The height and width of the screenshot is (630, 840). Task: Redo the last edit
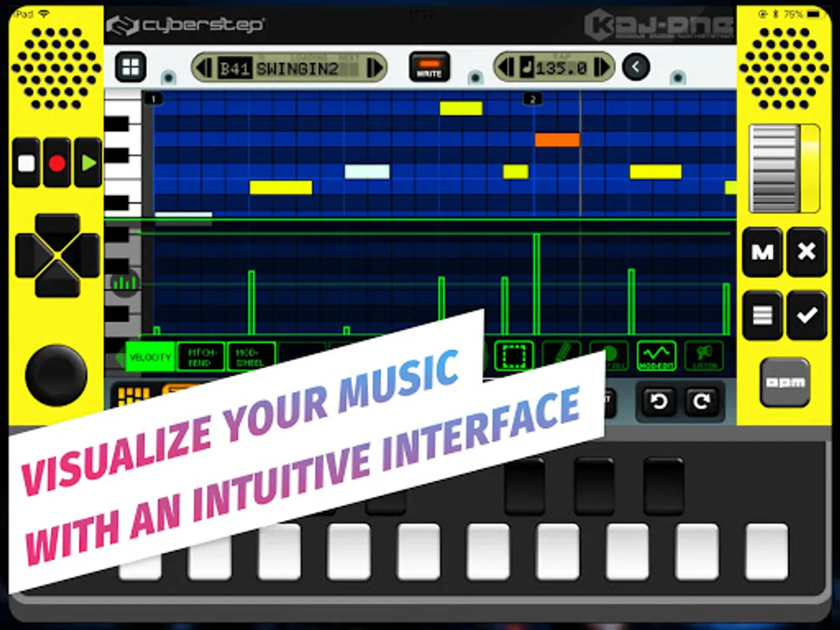click(x=701, y=401)
